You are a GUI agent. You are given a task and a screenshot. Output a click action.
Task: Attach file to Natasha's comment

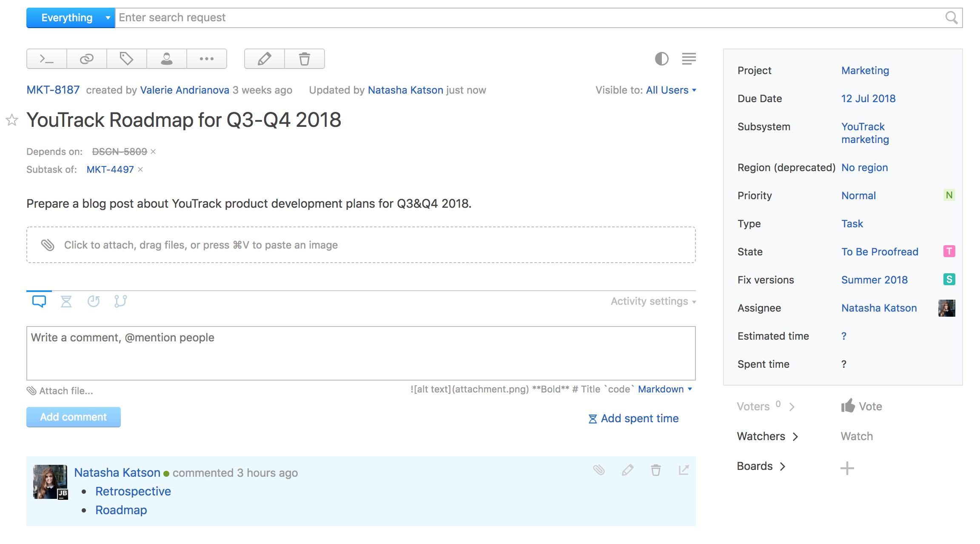pyautogui.click(x=599, y=470)
